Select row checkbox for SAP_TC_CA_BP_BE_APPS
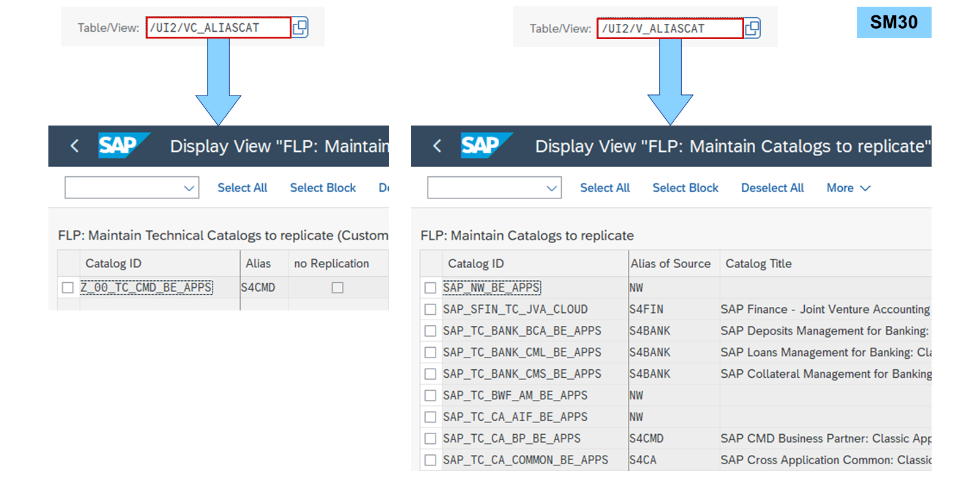 (x=431, y=438)
